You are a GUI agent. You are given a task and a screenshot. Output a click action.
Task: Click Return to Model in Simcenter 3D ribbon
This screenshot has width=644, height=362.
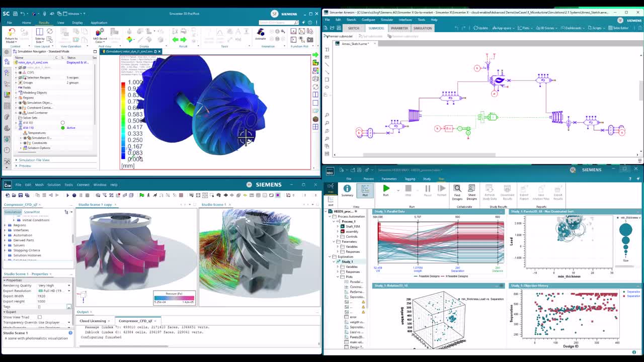[x=11, y=35]
